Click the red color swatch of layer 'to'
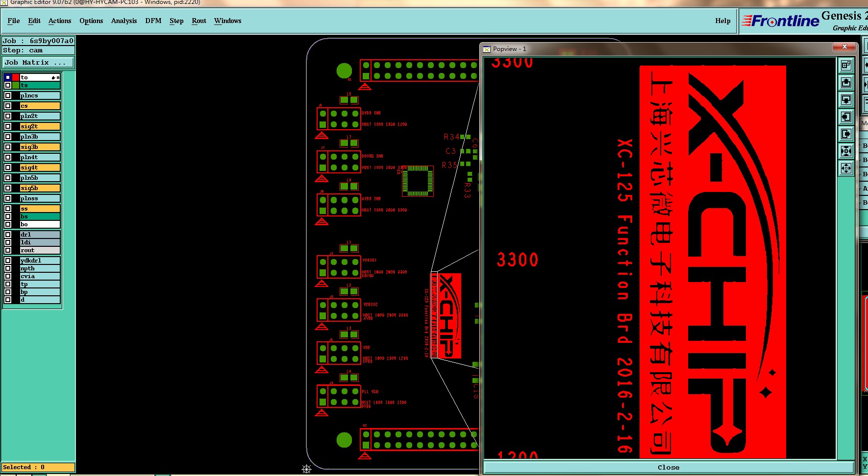 16,77
